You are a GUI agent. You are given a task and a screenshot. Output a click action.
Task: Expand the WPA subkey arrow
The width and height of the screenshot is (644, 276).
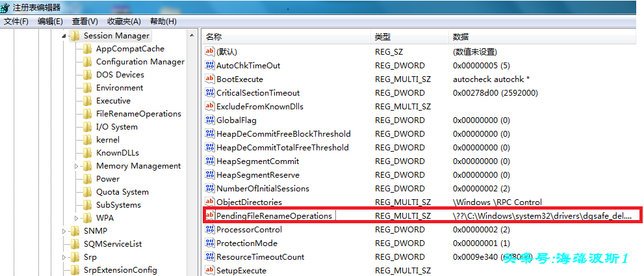coord(77,218)
